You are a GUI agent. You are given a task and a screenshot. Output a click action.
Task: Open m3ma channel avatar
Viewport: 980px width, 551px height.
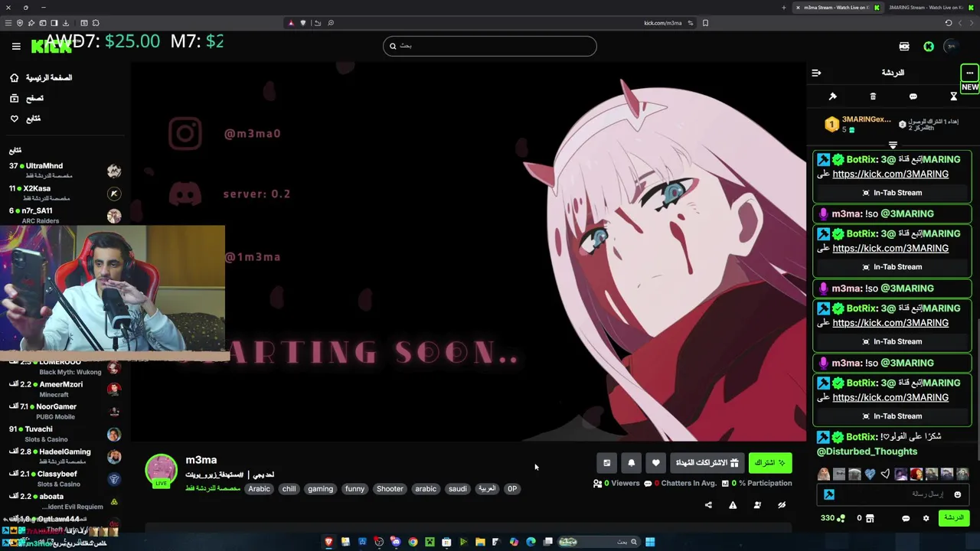point(161,470)
